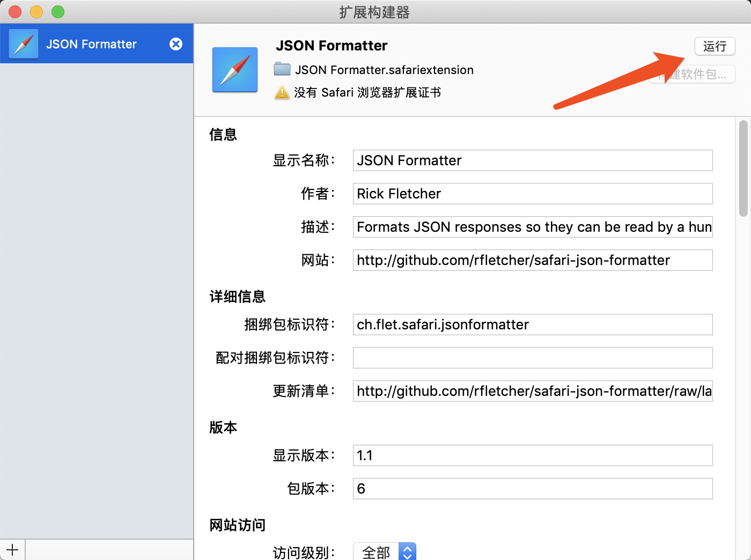Click the yellow minimize window button

(x=36, y=12)
